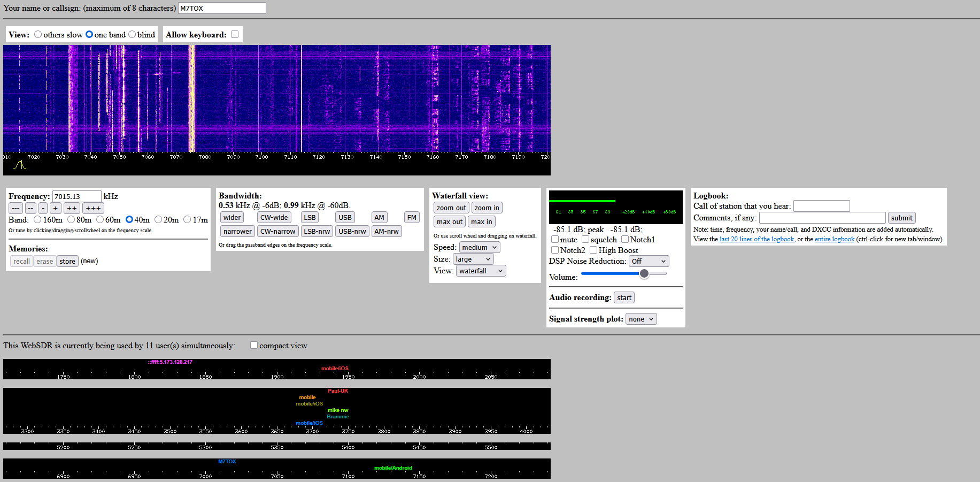Toggle the Allow keyboard checkbox
Viewport: 980px width, 482px height.
click(235, 34)
